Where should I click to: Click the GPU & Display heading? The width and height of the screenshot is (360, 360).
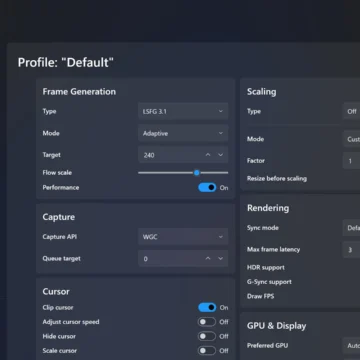click(x=276, y=326)
